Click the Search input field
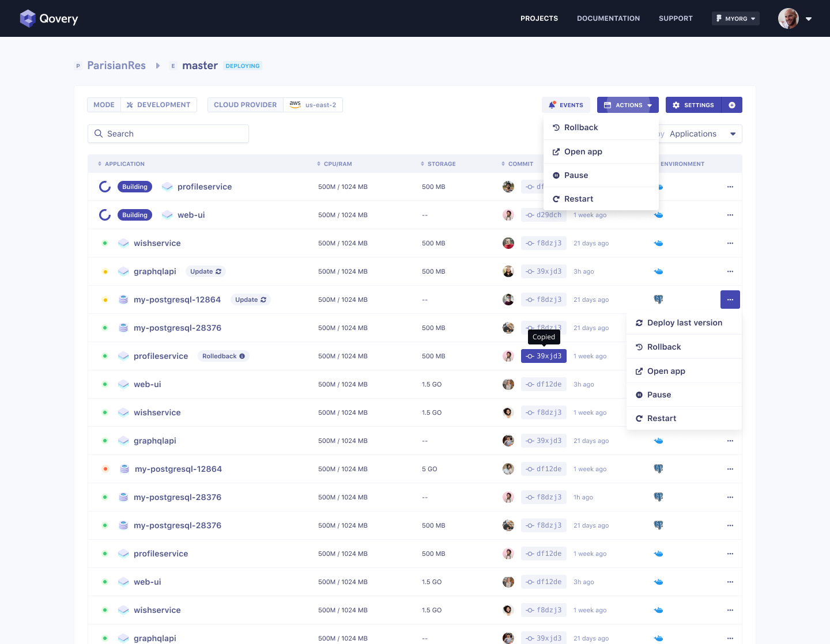Screen dimensions: 830x644 pyautogui.click(x=168, y=134)
